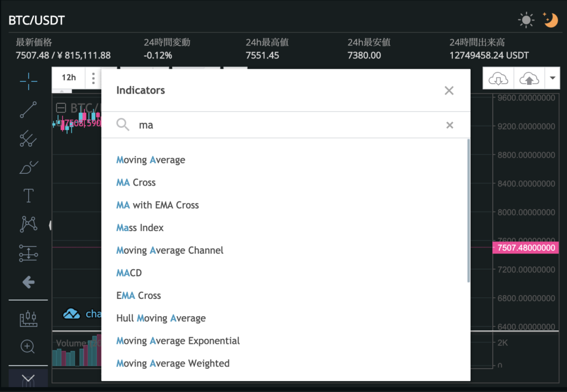Click the 24h low value 7380.00
Image resolution: width=567 pixels, height=392 pixels.
(x=364, y=55)
